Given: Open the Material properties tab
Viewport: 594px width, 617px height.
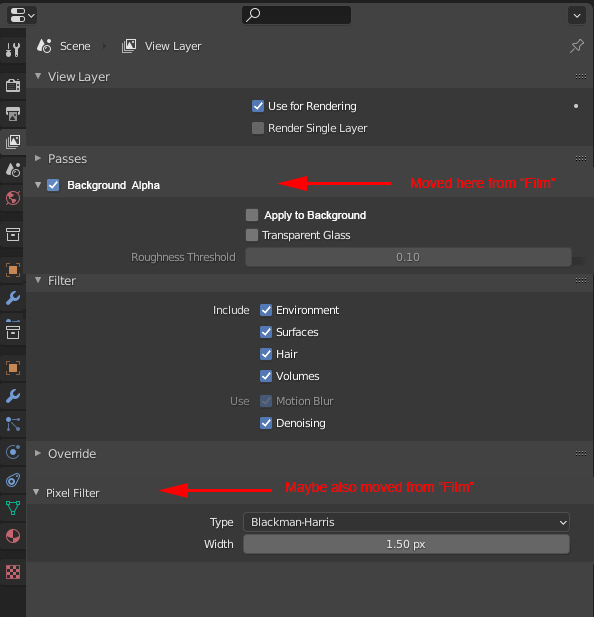Looking at the screenshot, I should click(13, 536).
